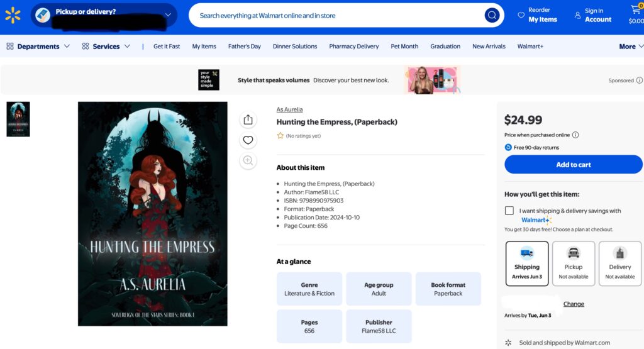Click the Shipping truck icon

(x=527, y=253)
